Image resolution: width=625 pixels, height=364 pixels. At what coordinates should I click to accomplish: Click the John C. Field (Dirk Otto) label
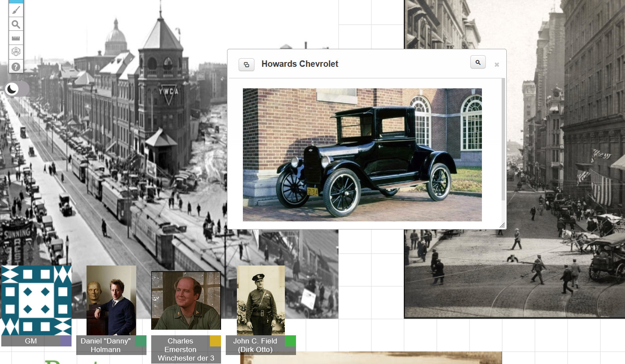tap(255, 345)
